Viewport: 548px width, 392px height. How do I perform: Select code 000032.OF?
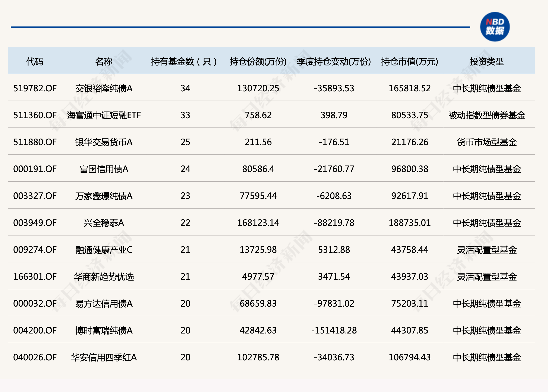(35, 303)
